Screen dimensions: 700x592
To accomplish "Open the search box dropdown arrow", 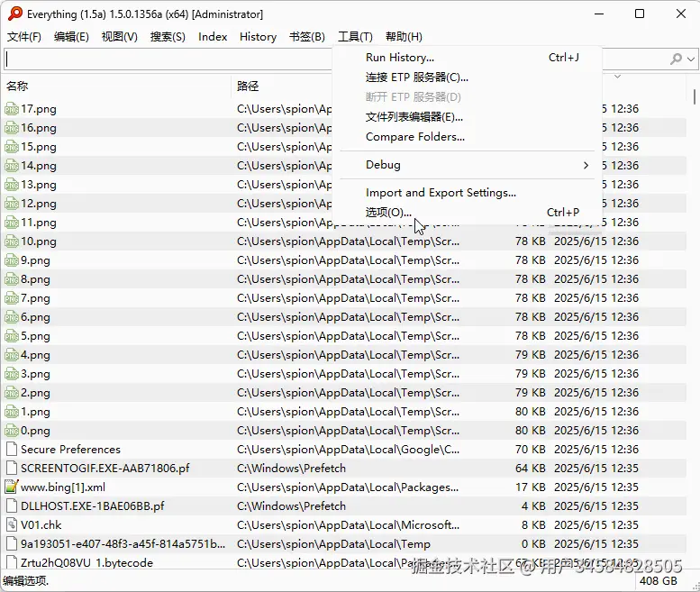I will [692, 59].
